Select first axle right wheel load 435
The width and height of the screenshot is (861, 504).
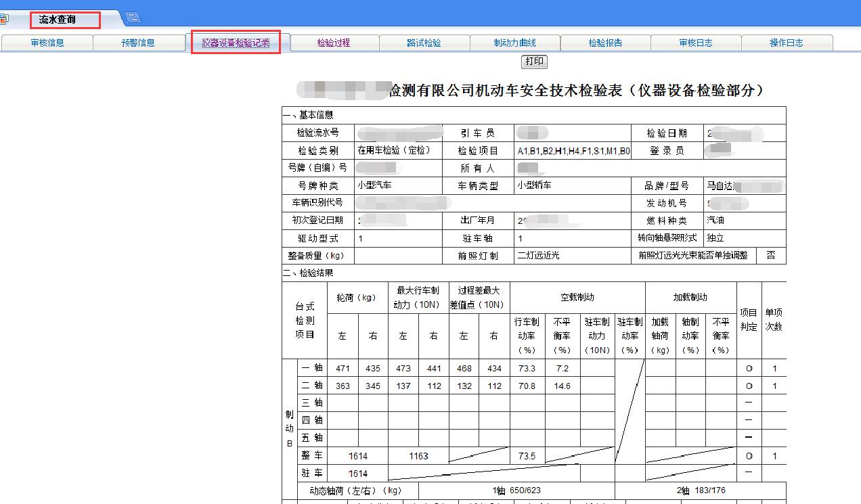373,369
